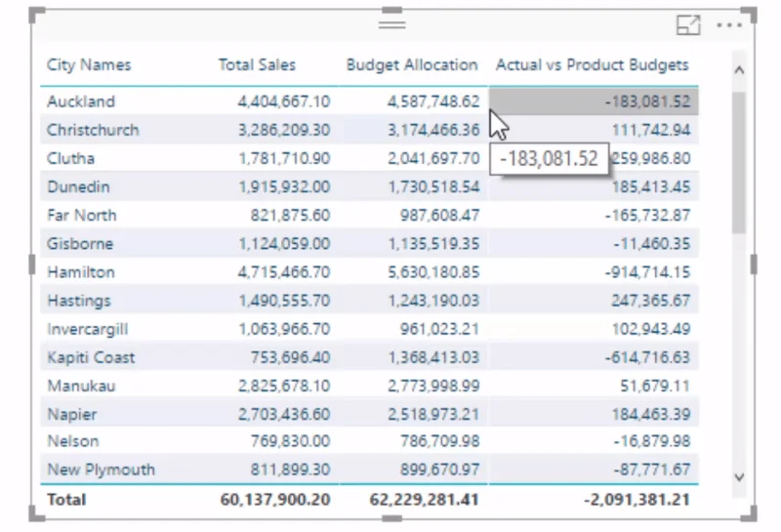
Task: Click Christchurch budget allocation 3,174,466.36
Action: click(x=433, y=130)
